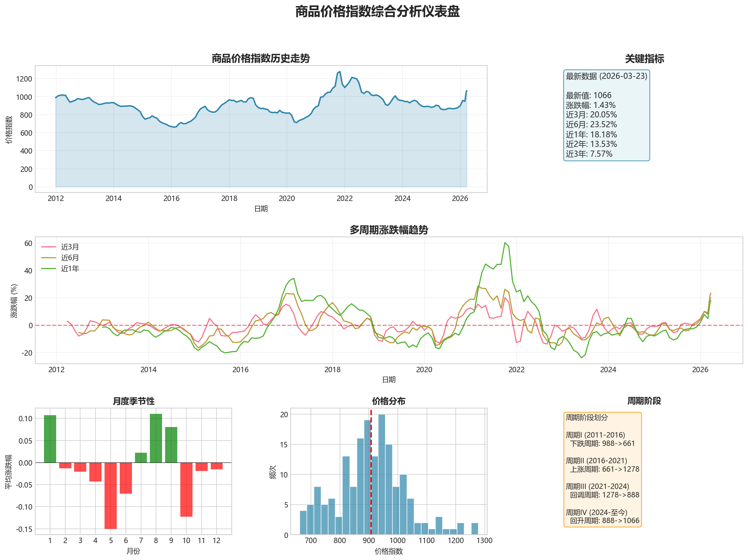Click the October red bar in seasonality chart
This screenshot has width=748, height=560.
click(186, 489)
